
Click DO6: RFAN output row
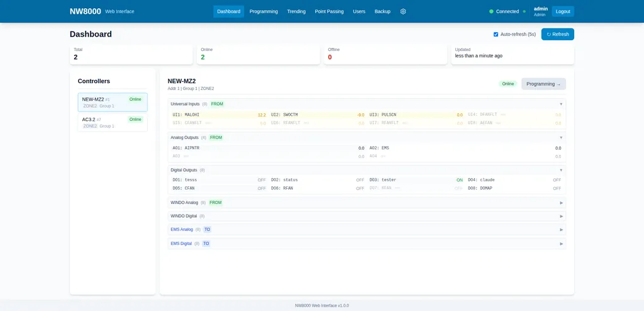tap(318, 188)
